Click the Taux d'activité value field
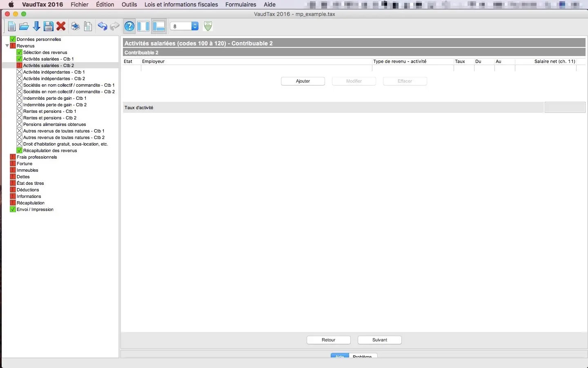The image size is (588, 368). pyautogui.click(x=565, y=108)
